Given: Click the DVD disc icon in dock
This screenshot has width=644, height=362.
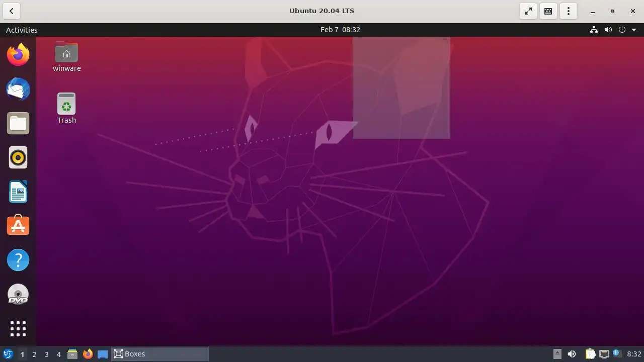Looking at the screenshot, I should click(18, 294).
